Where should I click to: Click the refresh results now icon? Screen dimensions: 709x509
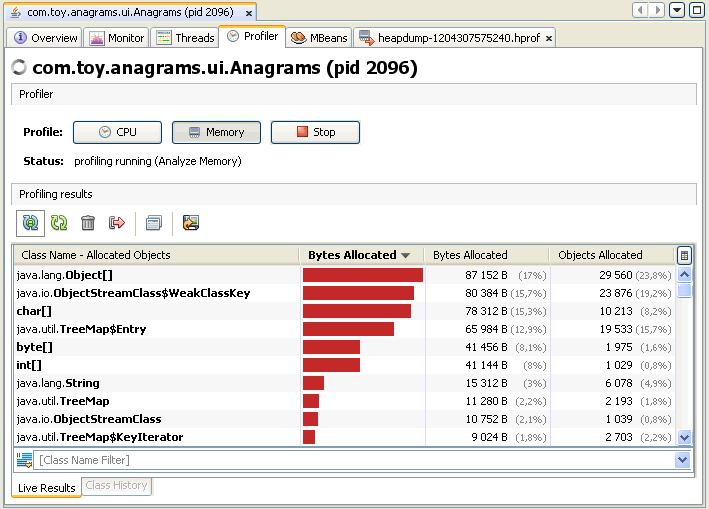(59, 223)
